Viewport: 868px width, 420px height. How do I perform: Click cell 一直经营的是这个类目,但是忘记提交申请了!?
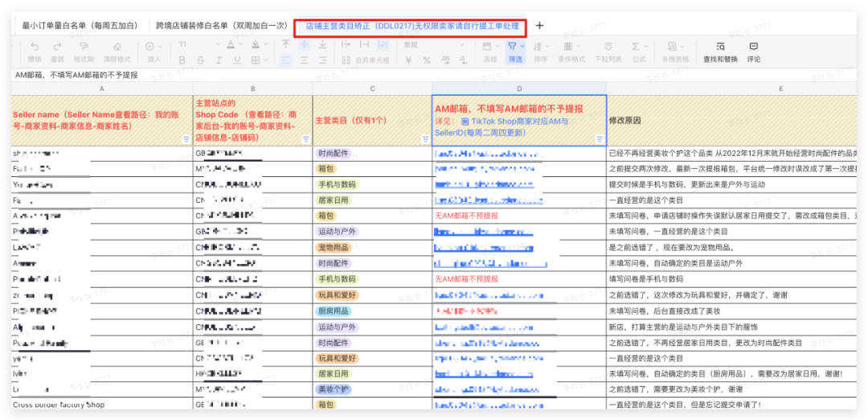(x=732, y=405)
